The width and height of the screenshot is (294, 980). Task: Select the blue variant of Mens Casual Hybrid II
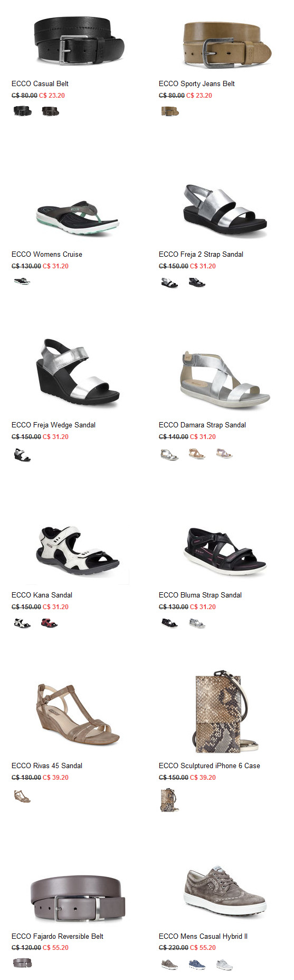[197, 965]
